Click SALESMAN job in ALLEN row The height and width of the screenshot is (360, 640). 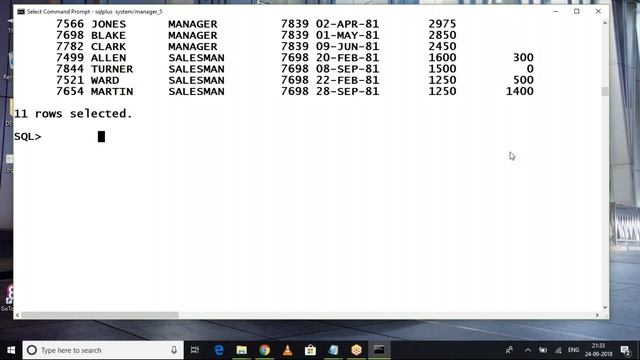pyautogui.click(x=196, y=58)
